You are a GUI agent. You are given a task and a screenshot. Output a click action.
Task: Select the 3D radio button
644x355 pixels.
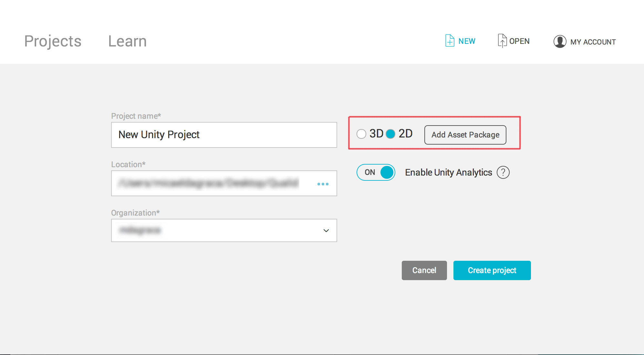coord(361,134)
